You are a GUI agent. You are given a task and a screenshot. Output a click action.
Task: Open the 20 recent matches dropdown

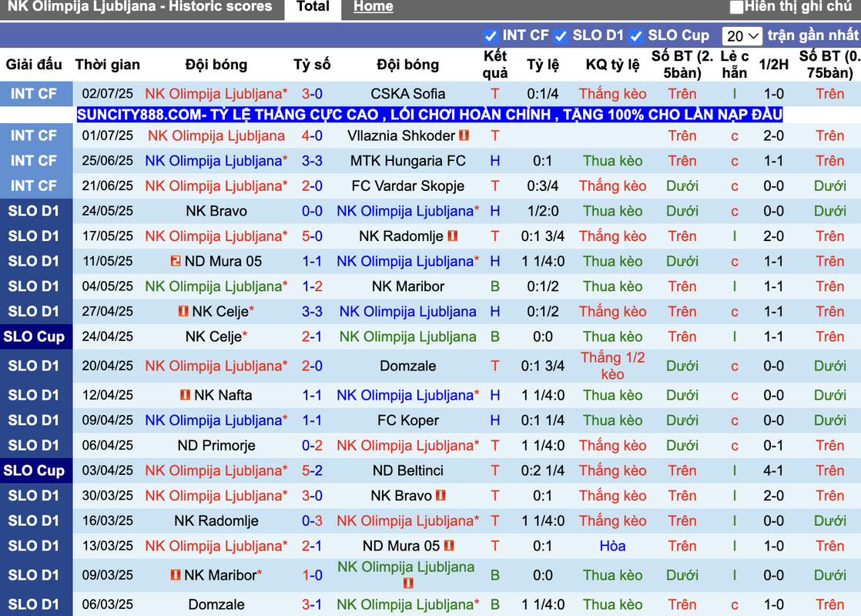[x=742, y=36]
